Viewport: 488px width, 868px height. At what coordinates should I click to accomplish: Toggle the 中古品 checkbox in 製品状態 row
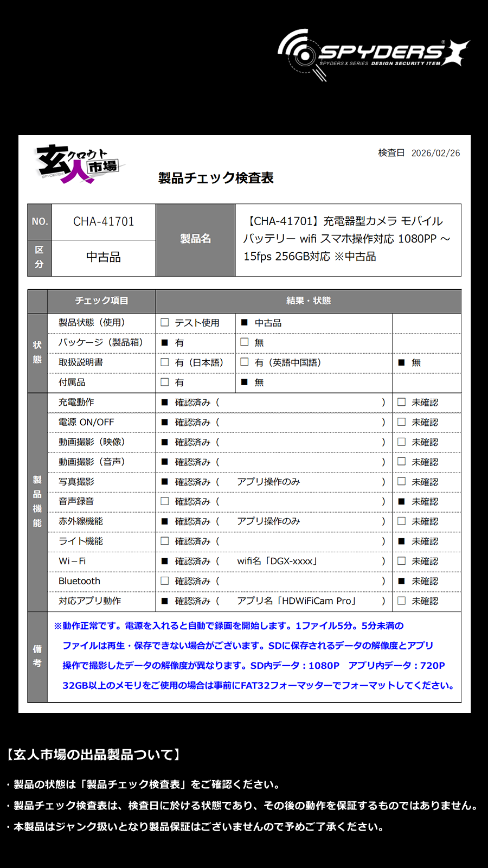coord(245,322)
